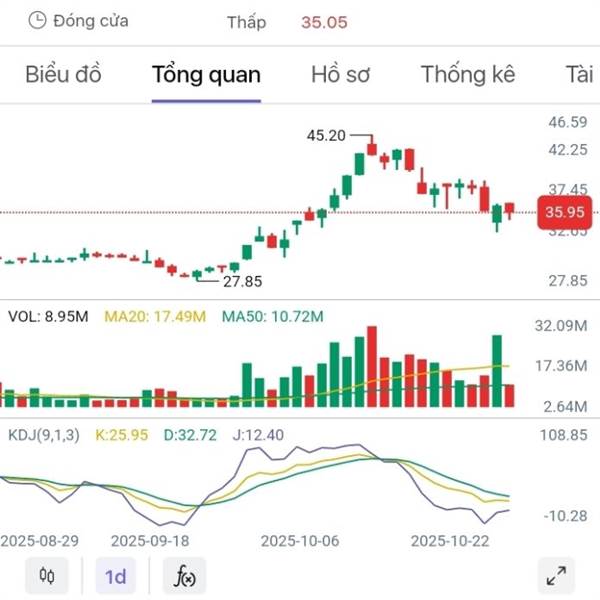Image resolution: width=600 pixels, height=600 pixels.
Task: Expand chart to fullscreen
Action: coord(556,576)
